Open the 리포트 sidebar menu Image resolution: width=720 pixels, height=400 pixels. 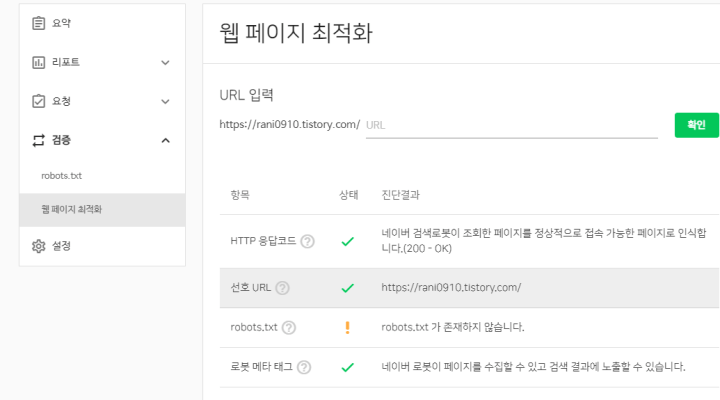tap(66, 62)
